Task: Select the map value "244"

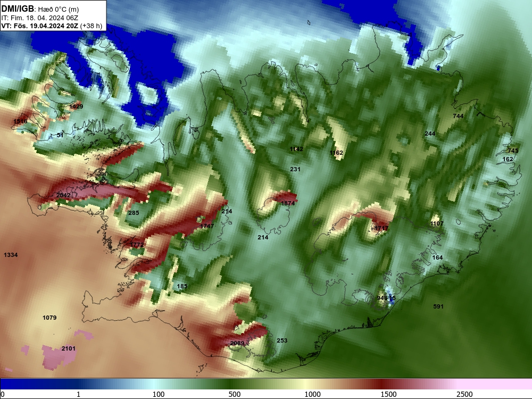Action: click(x=430, y=134)
